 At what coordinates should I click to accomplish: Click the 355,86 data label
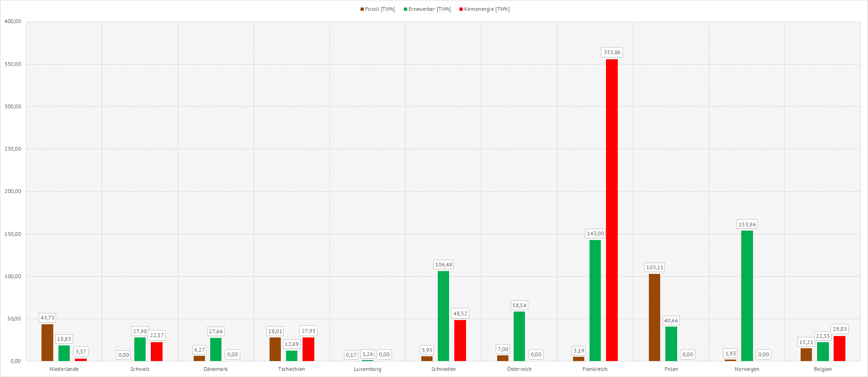click(x=612, y=52)
